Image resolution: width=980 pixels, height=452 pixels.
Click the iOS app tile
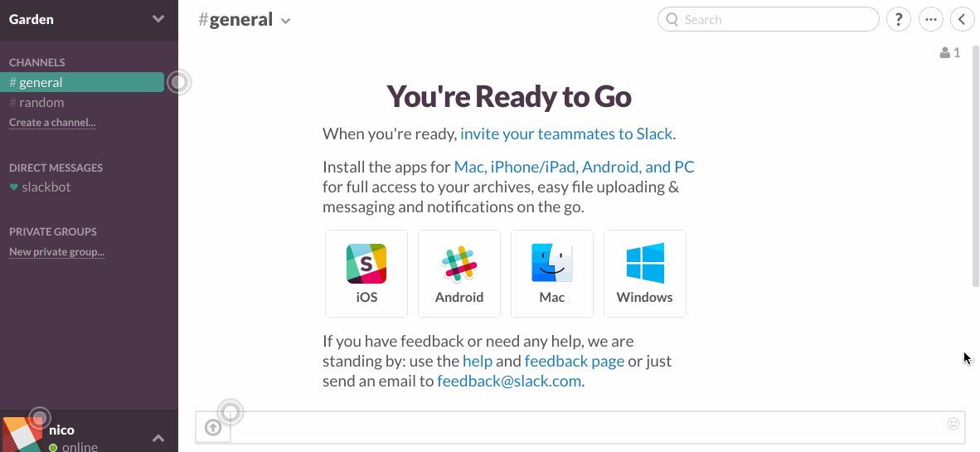(x=366, y=274)
